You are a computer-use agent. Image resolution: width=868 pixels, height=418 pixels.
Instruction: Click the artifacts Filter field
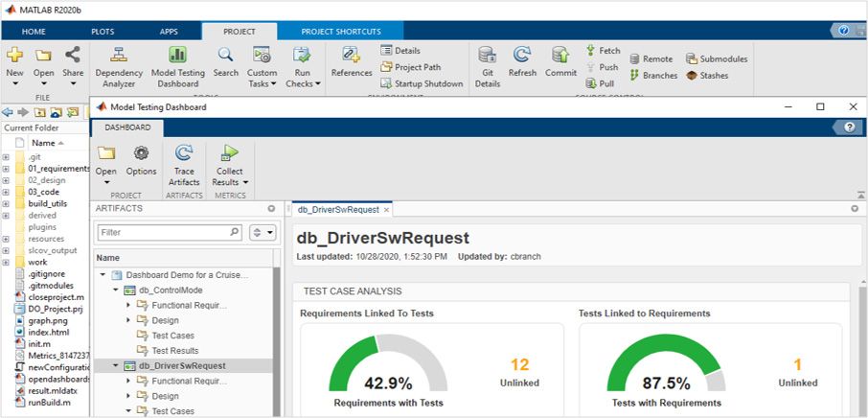click(x=170, y=233)
